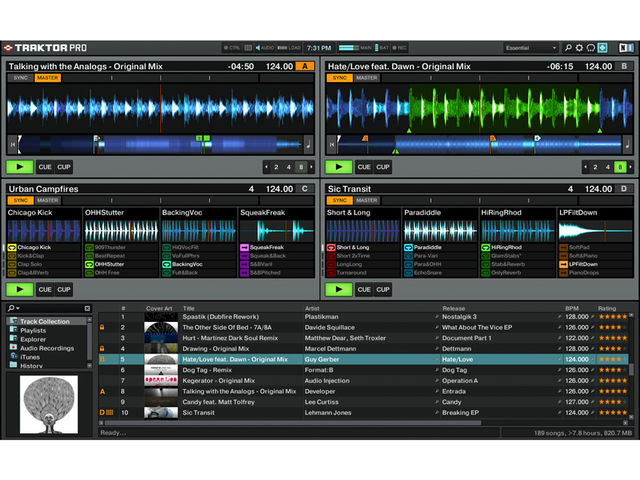
Task: Click the tempo note icon on Deck B stripe
Action: [x=627, y=144]
